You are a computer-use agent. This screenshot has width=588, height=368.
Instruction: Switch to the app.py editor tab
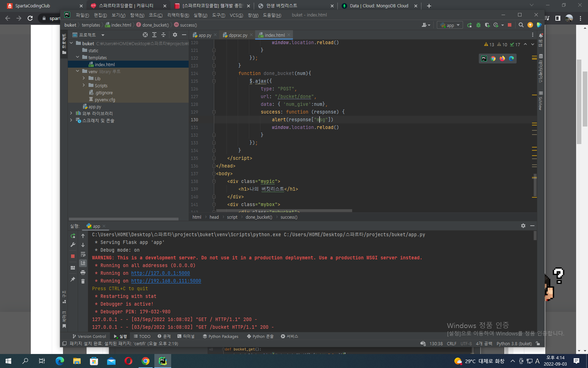pyautogui.click(x=205, y=35)
